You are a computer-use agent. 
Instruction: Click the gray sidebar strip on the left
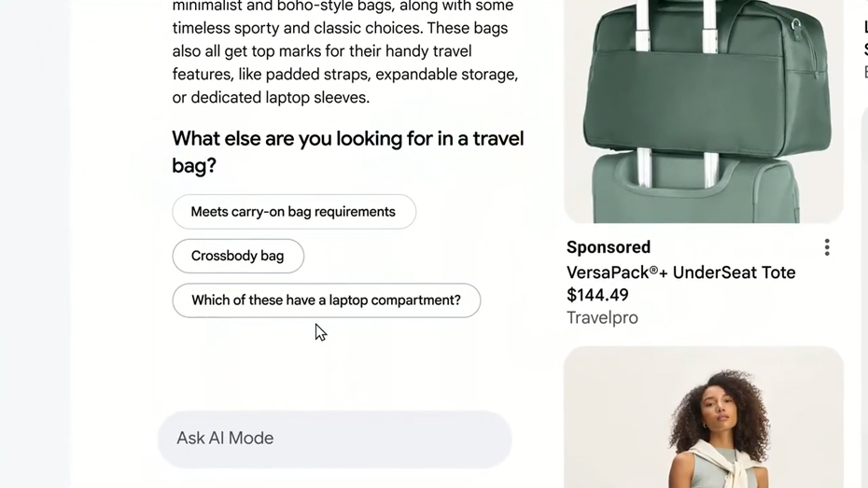coord(35,244)
